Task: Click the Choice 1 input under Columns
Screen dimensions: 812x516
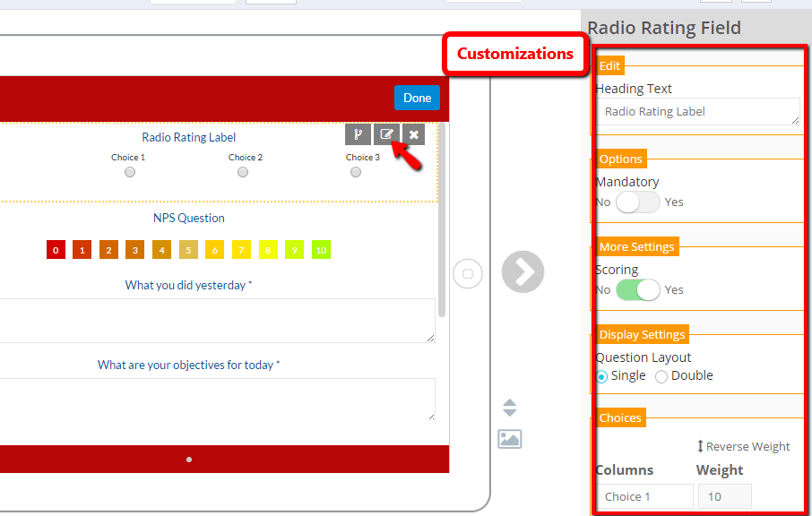Action: pyautogui.click(x=644, y=495)
